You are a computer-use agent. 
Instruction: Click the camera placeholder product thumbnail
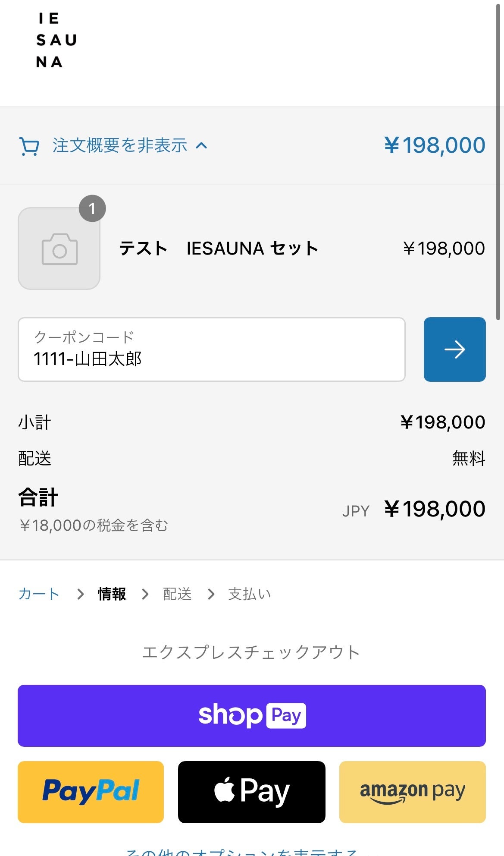click(x=59, y=249)
